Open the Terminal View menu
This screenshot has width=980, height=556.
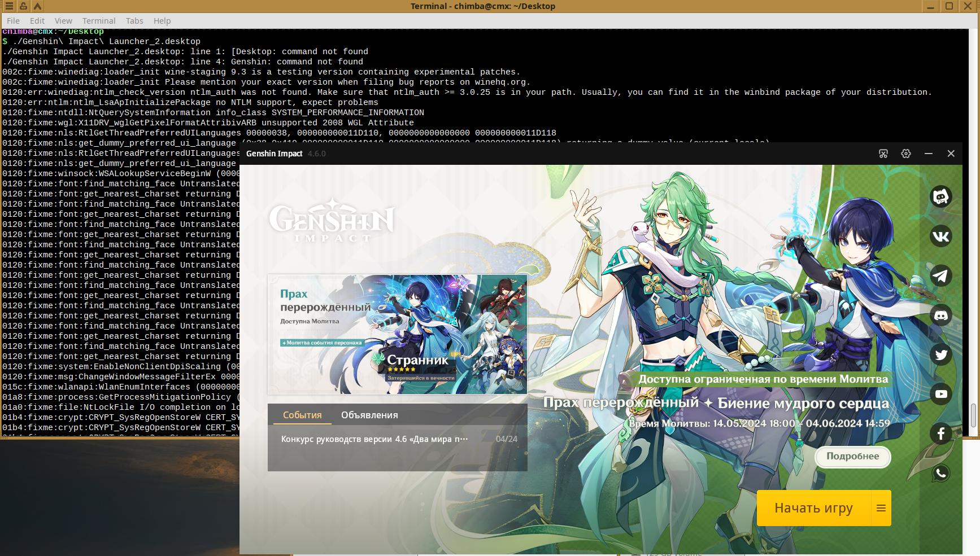coord(63,21)
